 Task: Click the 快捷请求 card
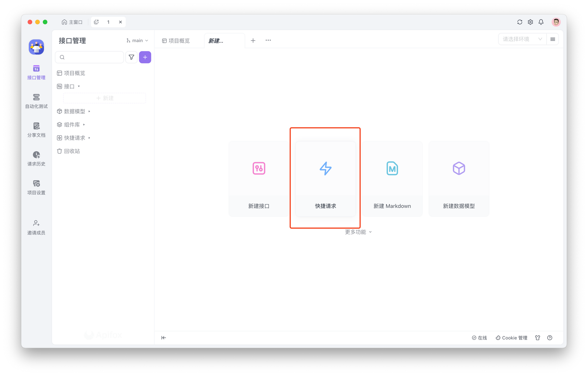325,179
